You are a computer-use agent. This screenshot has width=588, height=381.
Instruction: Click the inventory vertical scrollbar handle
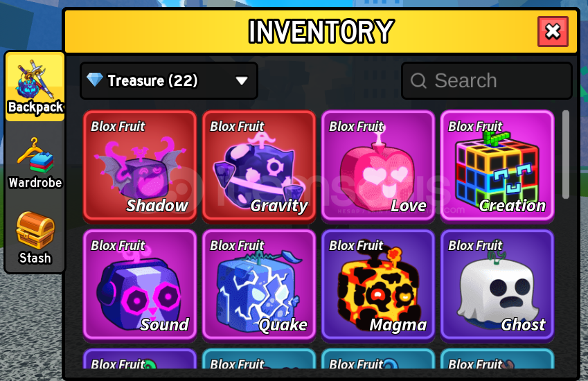click(566, 154)
